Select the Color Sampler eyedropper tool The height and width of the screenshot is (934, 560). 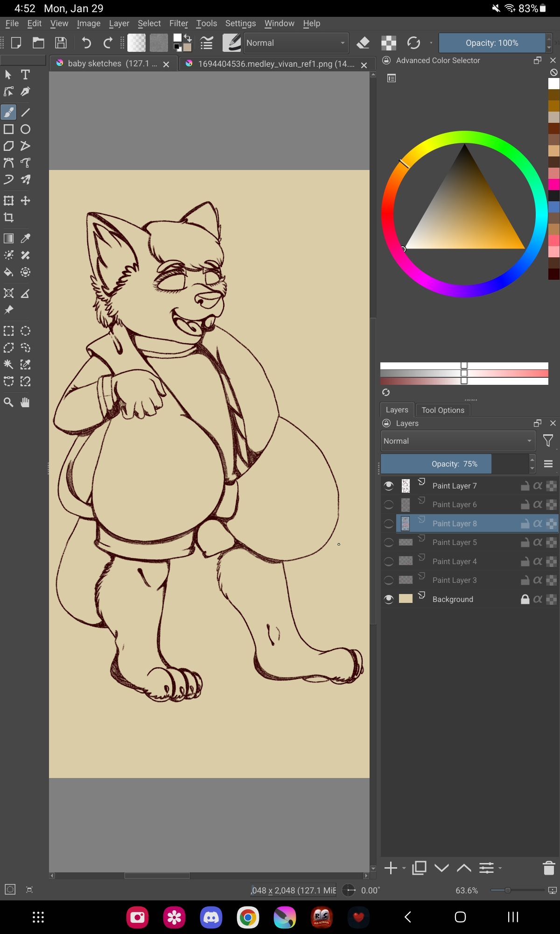tap(26, 239)
